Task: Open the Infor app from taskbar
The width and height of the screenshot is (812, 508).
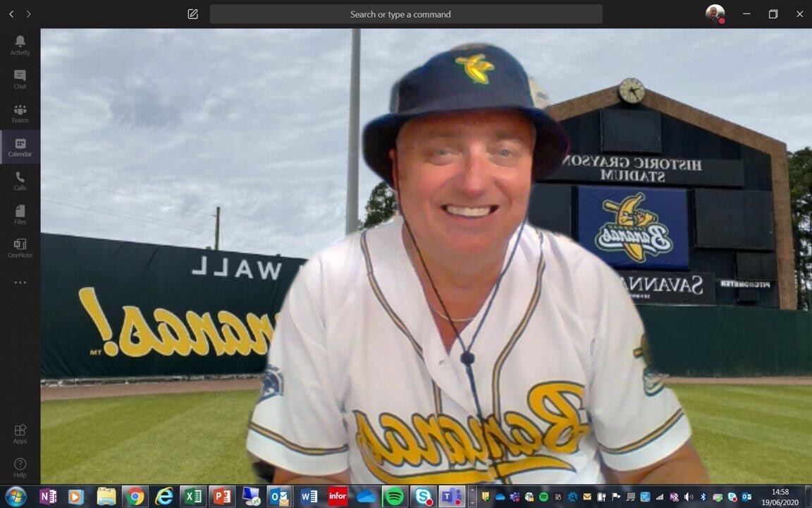Action: click(338, 497)
